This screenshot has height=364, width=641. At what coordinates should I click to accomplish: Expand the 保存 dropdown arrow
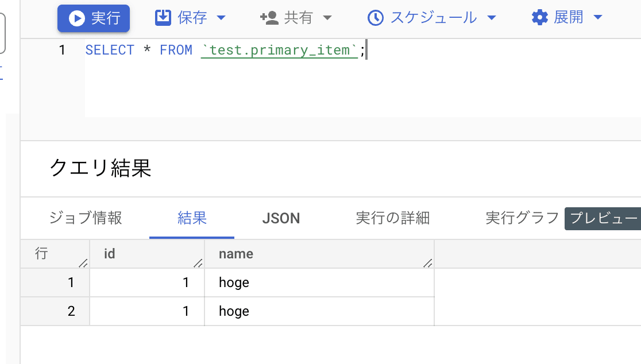221,18
